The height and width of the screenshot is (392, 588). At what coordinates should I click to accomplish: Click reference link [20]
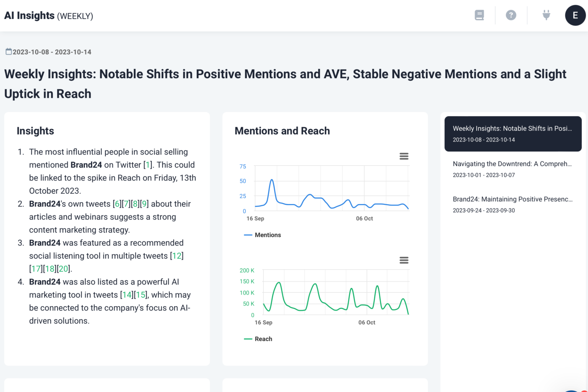64,269
